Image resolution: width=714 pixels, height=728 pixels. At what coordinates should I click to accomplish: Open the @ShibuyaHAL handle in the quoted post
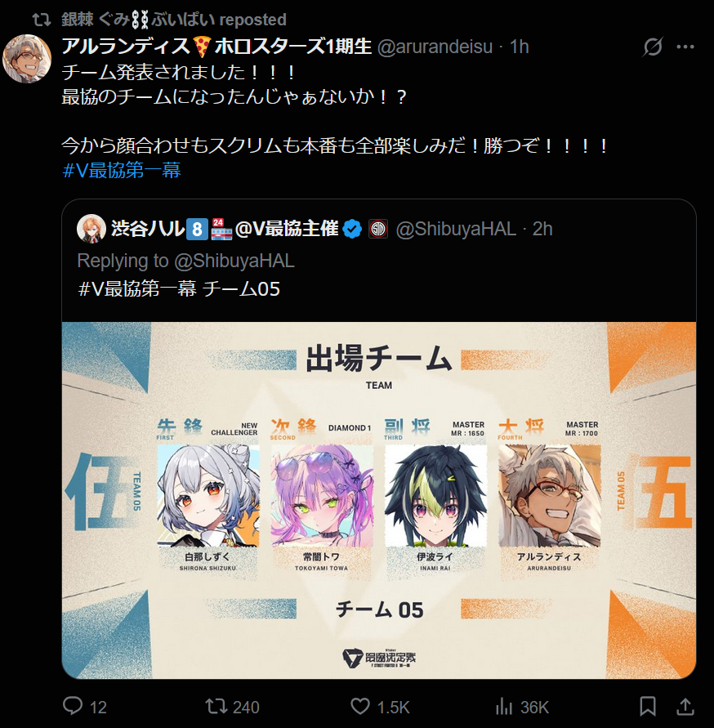point(455,229)
